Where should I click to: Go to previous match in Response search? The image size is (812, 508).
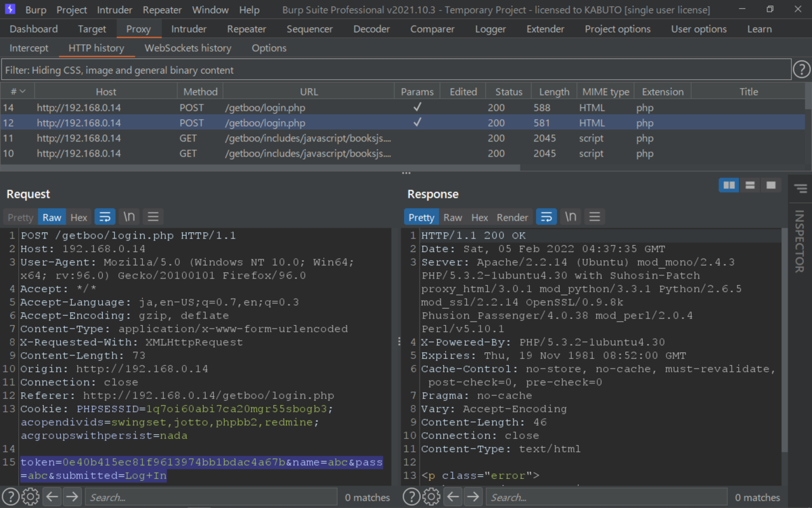pos(453,497)
